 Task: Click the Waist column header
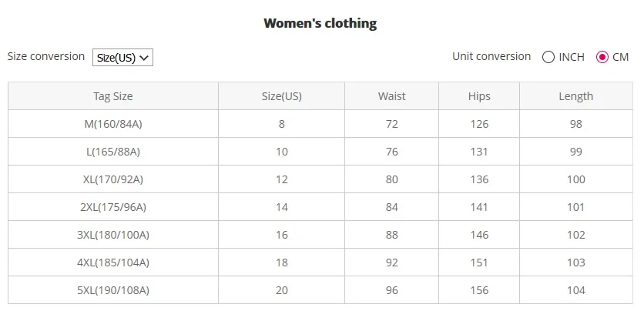[x=391, y=96]
